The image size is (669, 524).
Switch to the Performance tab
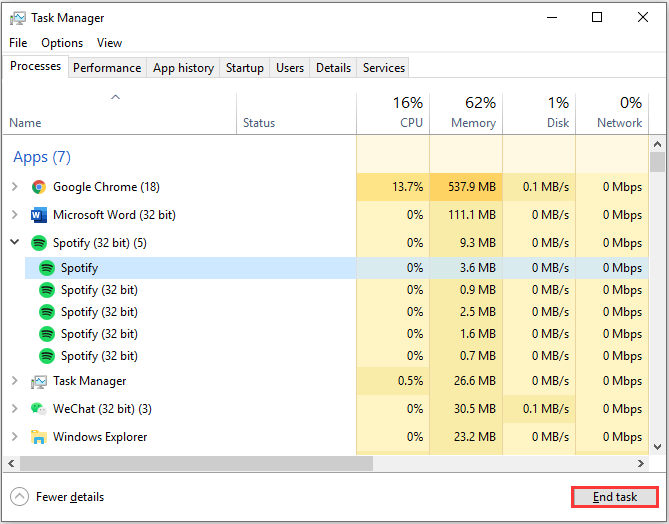click(x=107, y=68)
